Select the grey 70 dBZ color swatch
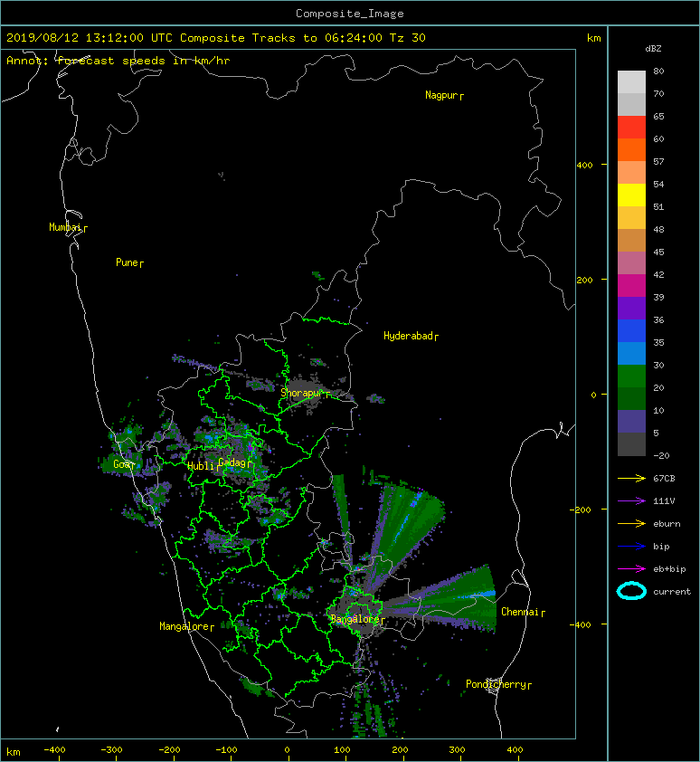Screen dimensions: 700x762 (x=631, y=104)
